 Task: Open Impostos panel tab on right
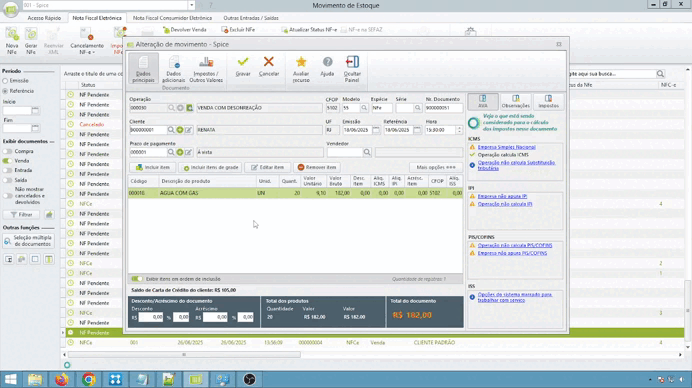(548, 102)
